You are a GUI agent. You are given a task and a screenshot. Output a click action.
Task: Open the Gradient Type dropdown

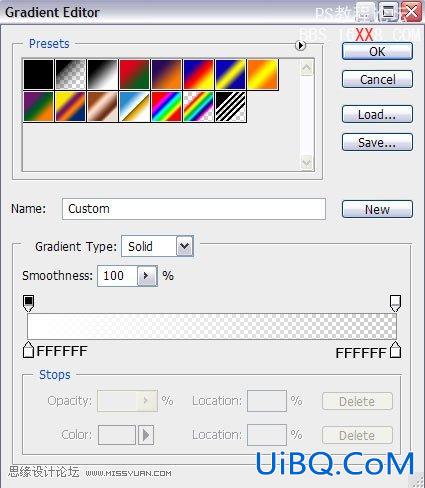(184, 246)
